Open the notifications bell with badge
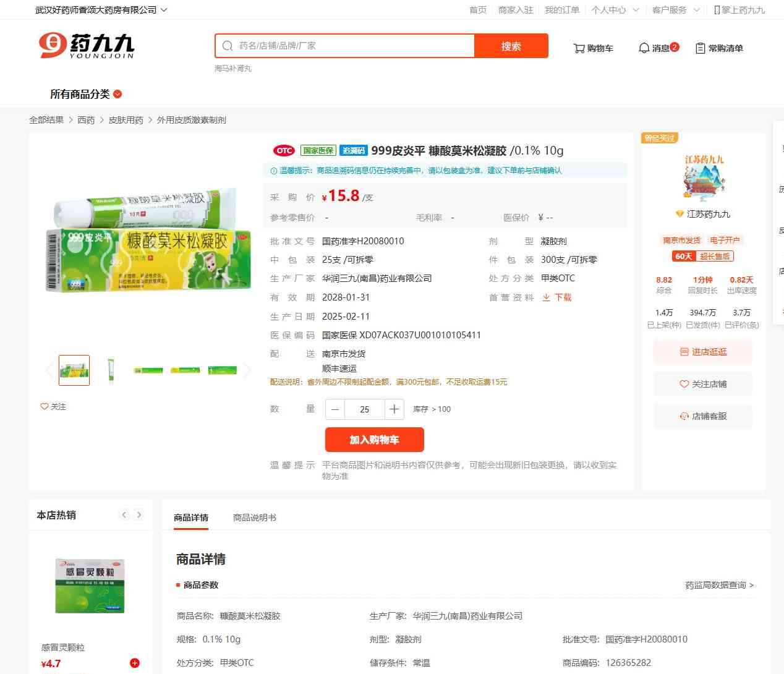 click(x=644, y=48)
